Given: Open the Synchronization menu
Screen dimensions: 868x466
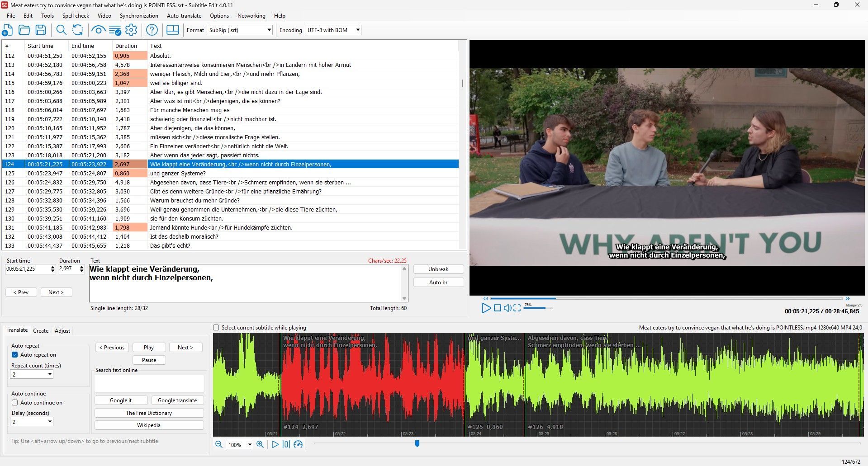Looking at the screenshot, I should (139, 16).
